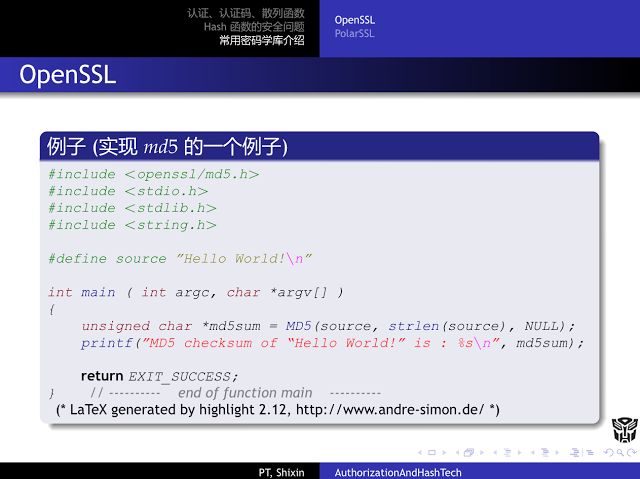The image size is (640, 479).
Task: Click the slide rectangle navigation symbol
Action: point(432,452)
